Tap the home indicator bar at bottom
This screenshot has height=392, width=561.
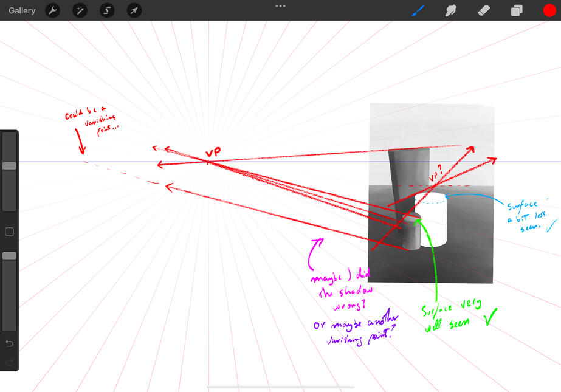click(280, 387)
